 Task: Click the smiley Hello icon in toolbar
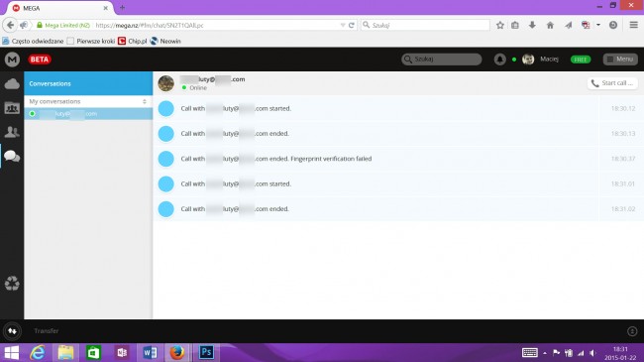coord(613,25)
